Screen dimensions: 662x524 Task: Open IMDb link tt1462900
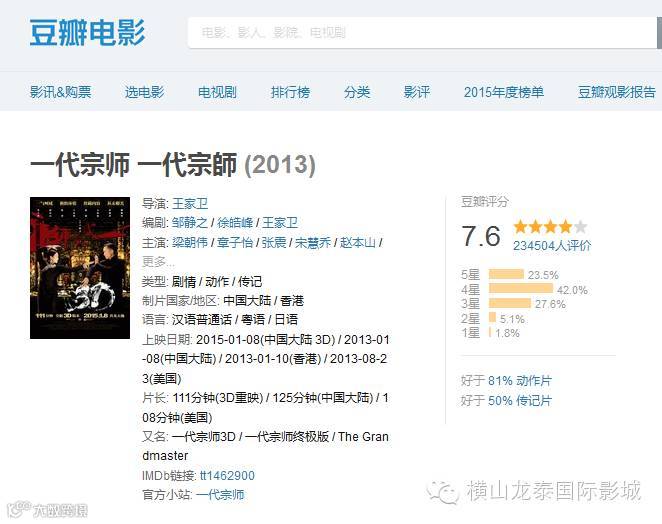tap(227, 475)
